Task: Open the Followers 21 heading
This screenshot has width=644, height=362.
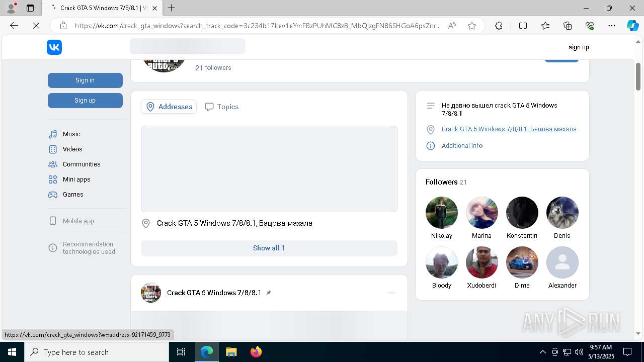Action: [x=446, y=182]
